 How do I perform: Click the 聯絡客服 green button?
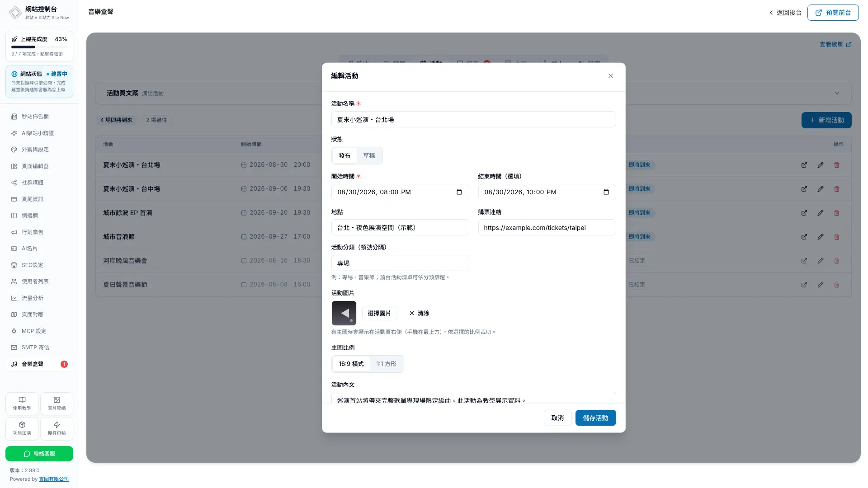[39, 454]
